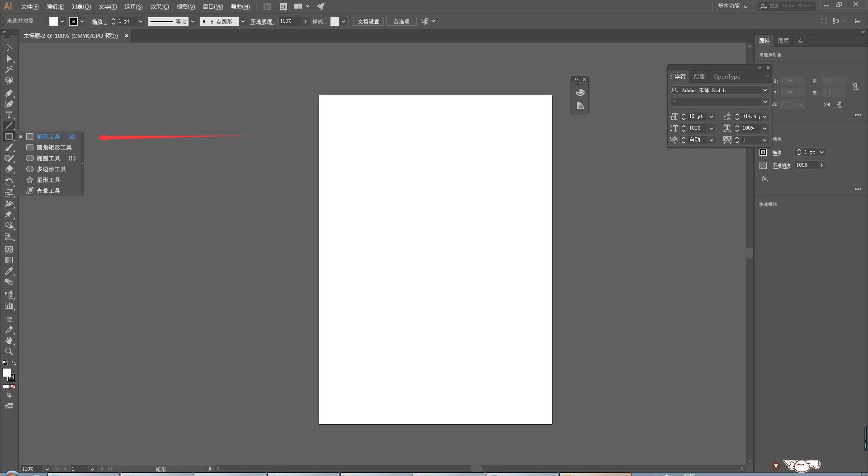This screenshot has height=476, width=868.
Task: Select the Direct Selection tool
Action: tap(9, 59)
